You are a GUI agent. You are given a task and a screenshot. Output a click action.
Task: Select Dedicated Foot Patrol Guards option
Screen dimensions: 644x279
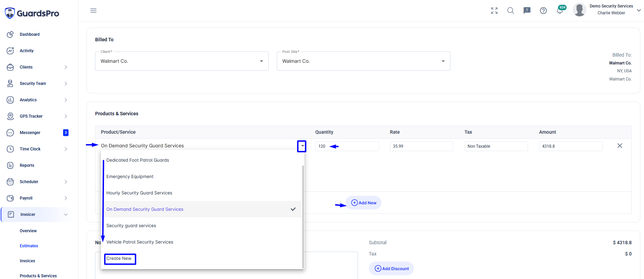[x=201, y=160]
